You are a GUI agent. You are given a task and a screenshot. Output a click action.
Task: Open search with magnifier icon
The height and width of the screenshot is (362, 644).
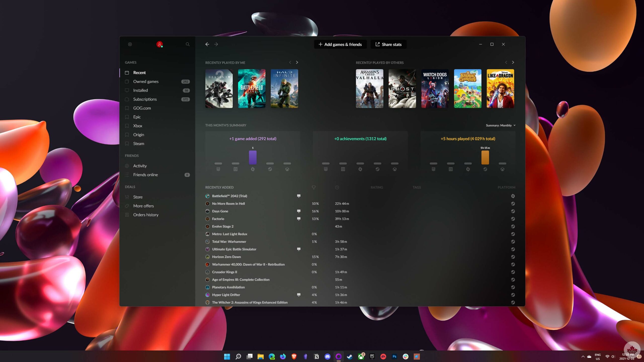pyautogui.click(x=187, y=44)
